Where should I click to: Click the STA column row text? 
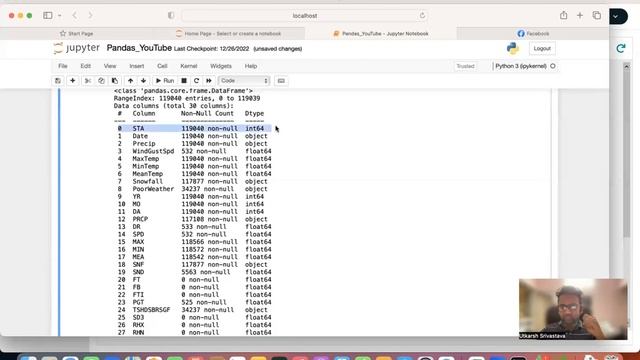pos(193,128)
